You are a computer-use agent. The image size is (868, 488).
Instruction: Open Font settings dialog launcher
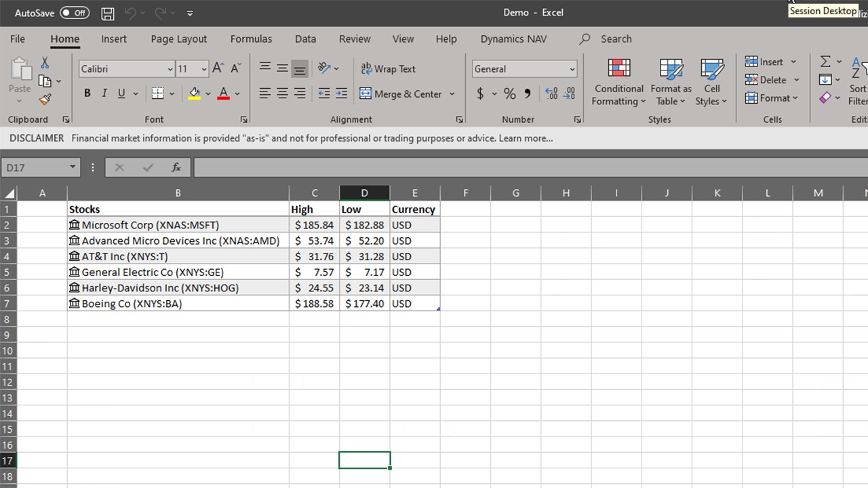point(244,119)
